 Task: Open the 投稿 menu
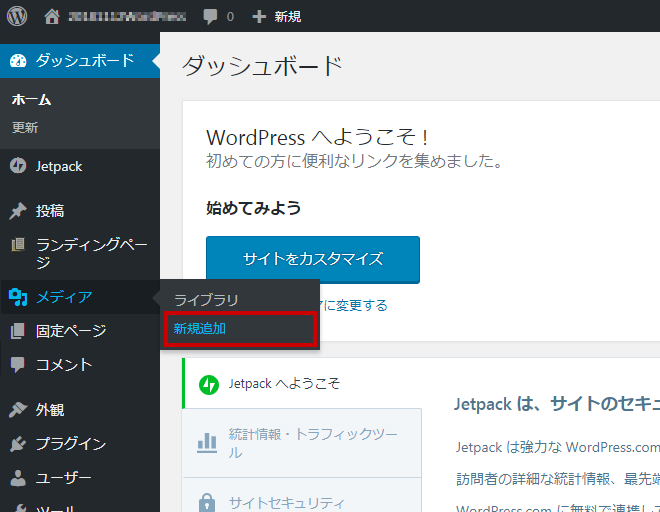click(50, 211)
